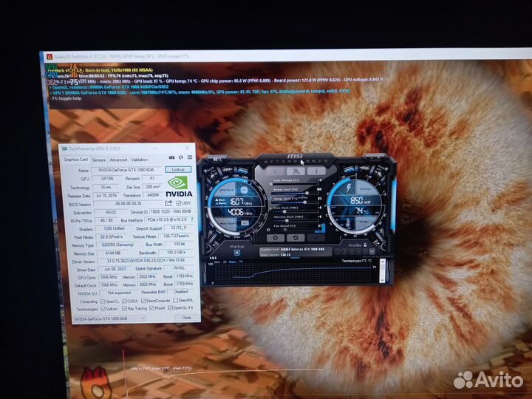Viewport: 532px width, 399px height.
Task: Click the 74 °C readout in Afterburner
Action: 361,211
